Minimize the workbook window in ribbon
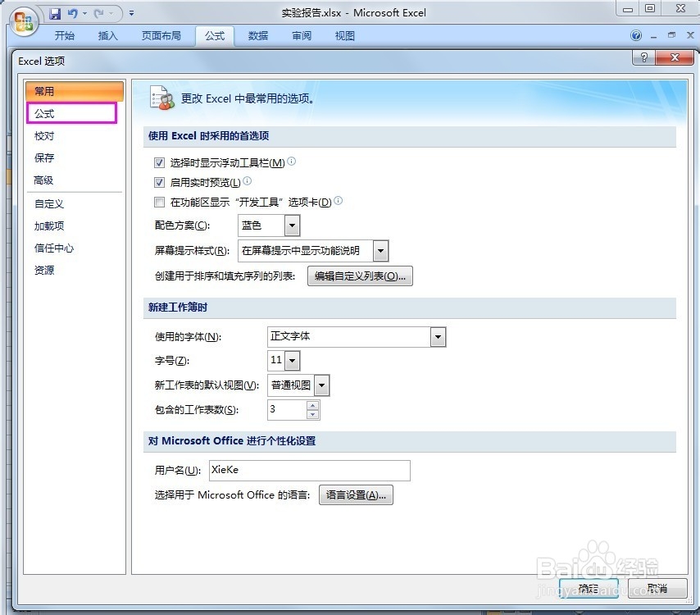The image size is (700, 615). [654, 36]
